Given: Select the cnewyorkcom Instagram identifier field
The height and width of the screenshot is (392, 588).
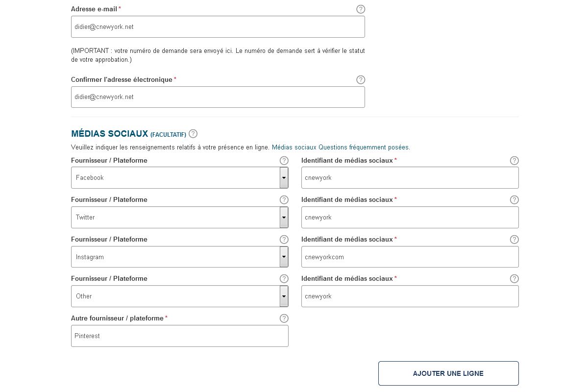Looking at the screenshot, I should pos(410,257).
